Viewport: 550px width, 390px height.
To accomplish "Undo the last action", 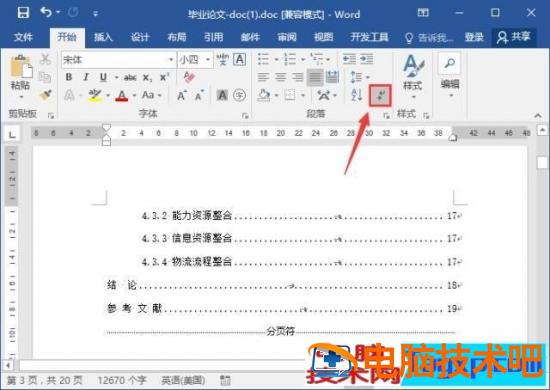I will [46, 13].
